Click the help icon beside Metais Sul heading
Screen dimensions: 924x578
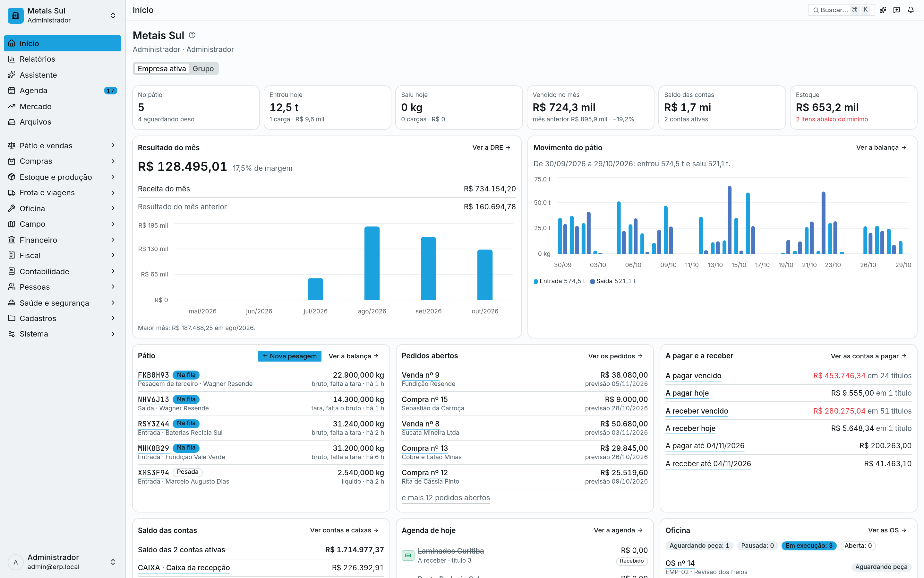click(x=192, y=35)
